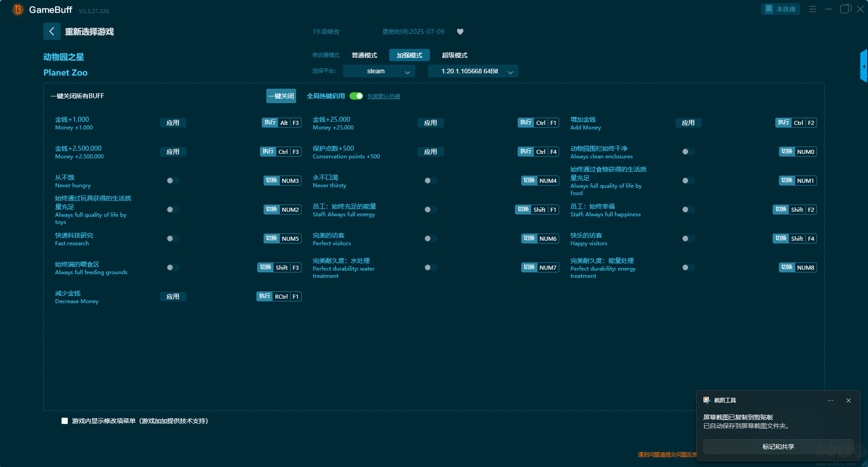This screenshot has width=868, height=467.
Task: Enable Never thirsty toggle
Action: coord(430,181)
